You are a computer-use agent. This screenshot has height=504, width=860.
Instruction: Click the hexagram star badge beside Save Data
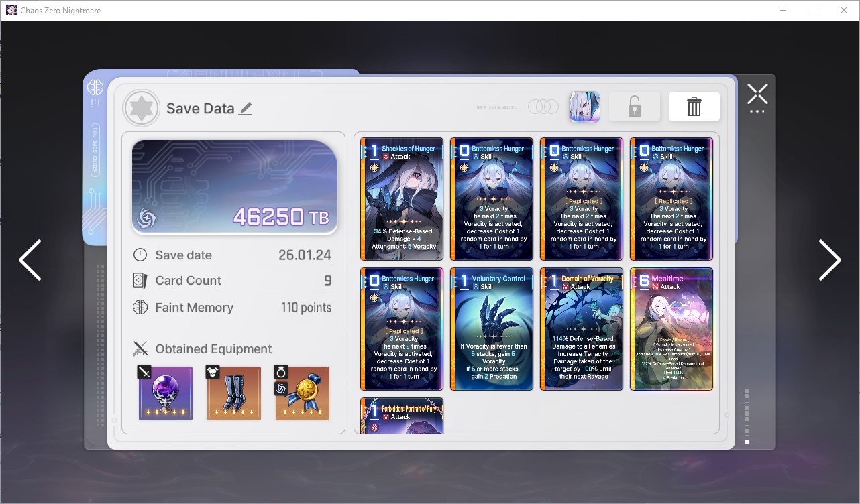(x=142, y=109)
